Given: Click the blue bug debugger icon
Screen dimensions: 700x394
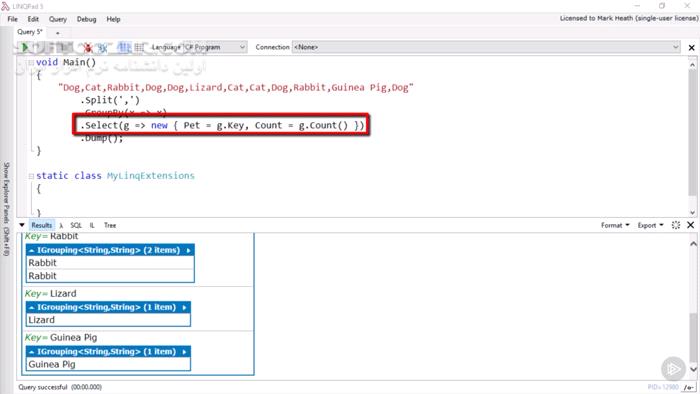Looking at the screenshot, I should (x=103, y=47).
